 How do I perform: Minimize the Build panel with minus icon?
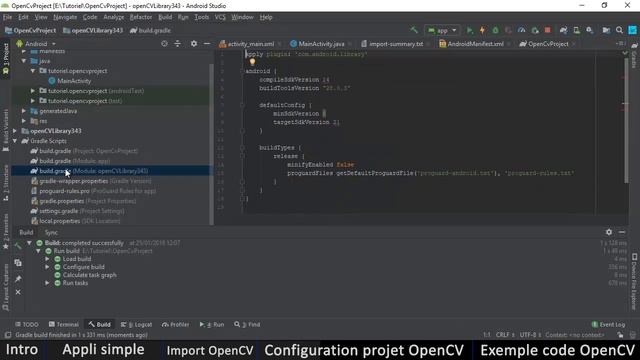click(x=622, y=232)
